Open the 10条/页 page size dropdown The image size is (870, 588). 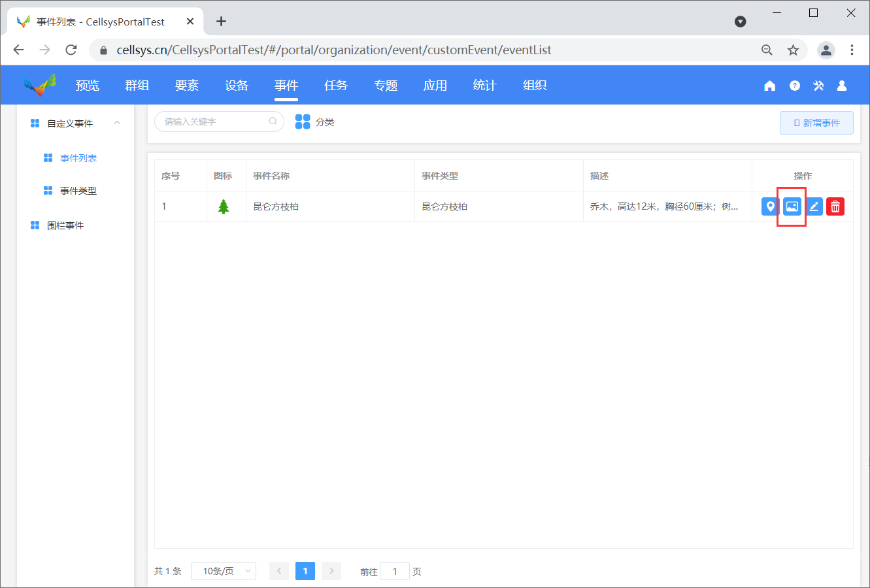tap(224, 571)
